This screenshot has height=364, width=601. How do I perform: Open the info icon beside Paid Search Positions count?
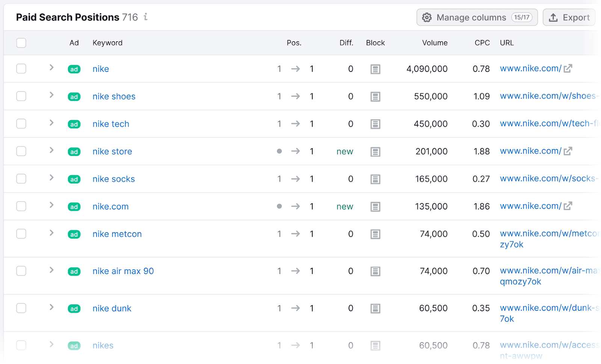click(145, 17)
